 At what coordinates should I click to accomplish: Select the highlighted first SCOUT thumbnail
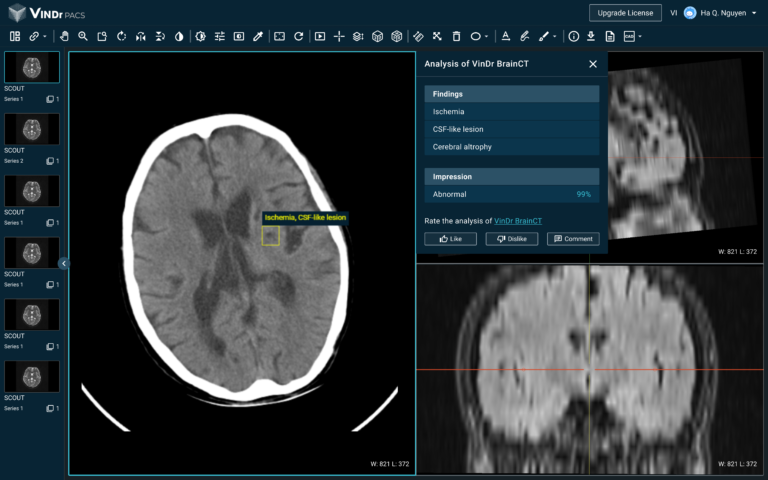point(32,67)
